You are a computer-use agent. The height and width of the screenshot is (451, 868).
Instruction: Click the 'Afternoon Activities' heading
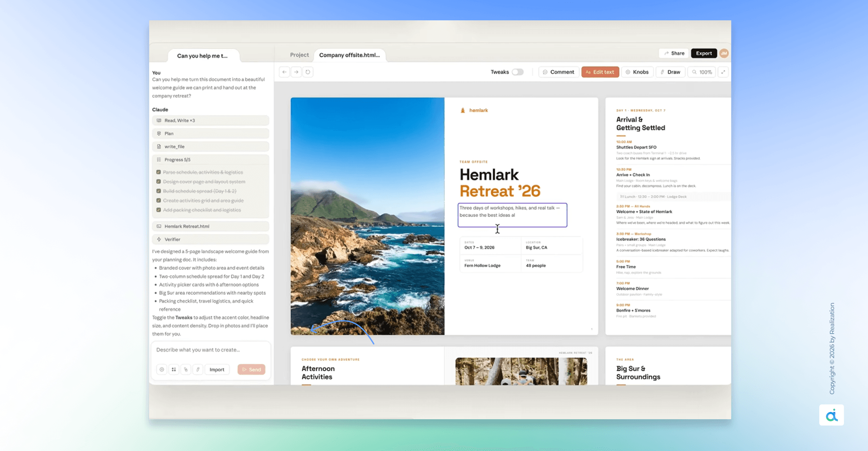(318, 373)
